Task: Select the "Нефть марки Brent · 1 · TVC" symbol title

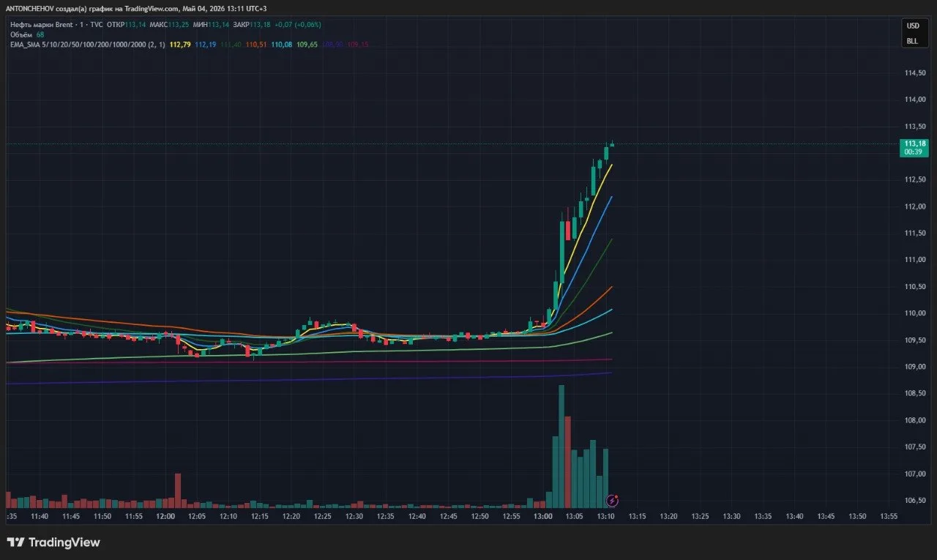Action: [56, 24]
